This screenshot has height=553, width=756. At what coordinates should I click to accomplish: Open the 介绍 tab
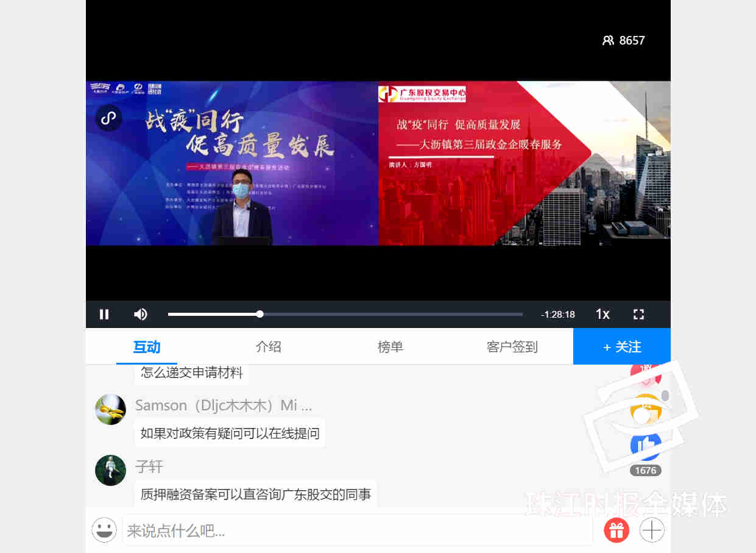pyautogui.click(x=269, y=347)
